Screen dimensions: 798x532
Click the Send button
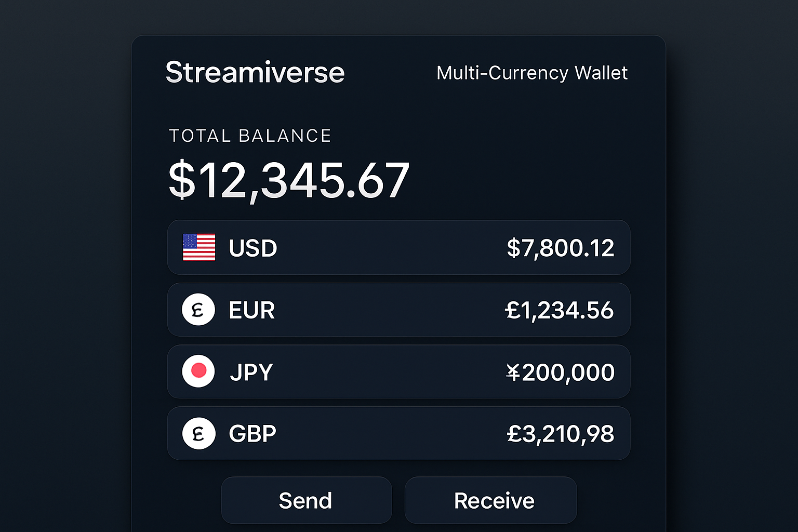[306, 500]
